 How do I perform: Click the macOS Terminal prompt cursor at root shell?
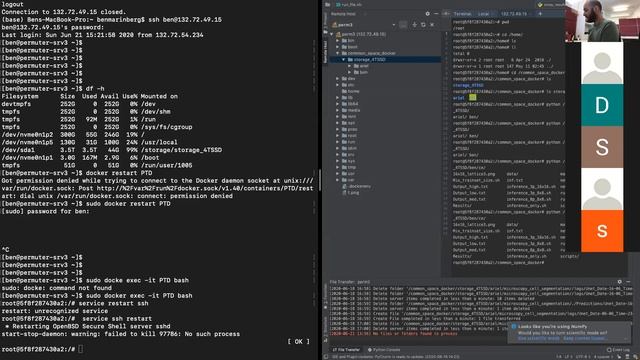[x=80, y=349]
